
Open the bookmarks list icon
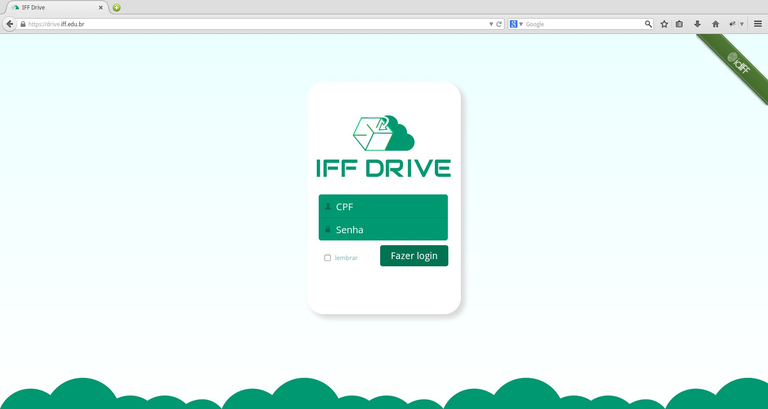pos(679,24)
